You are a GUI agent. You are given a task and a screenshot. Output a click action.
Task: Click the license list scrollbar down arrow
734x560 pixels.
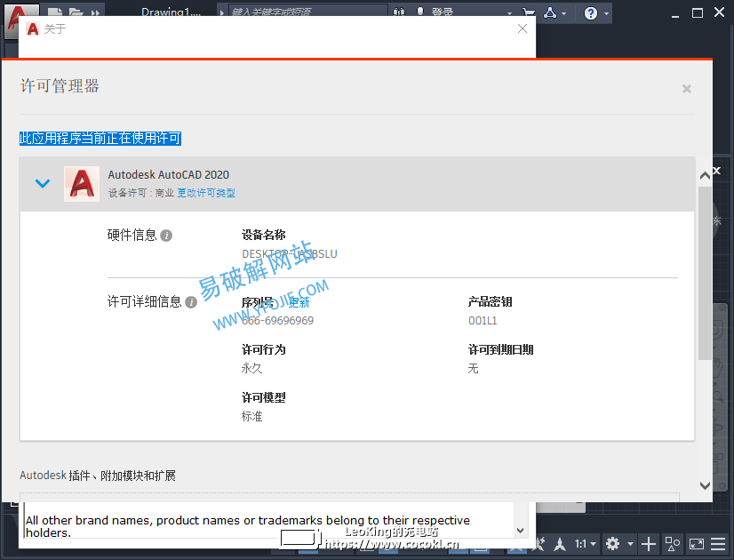point(705,485)
